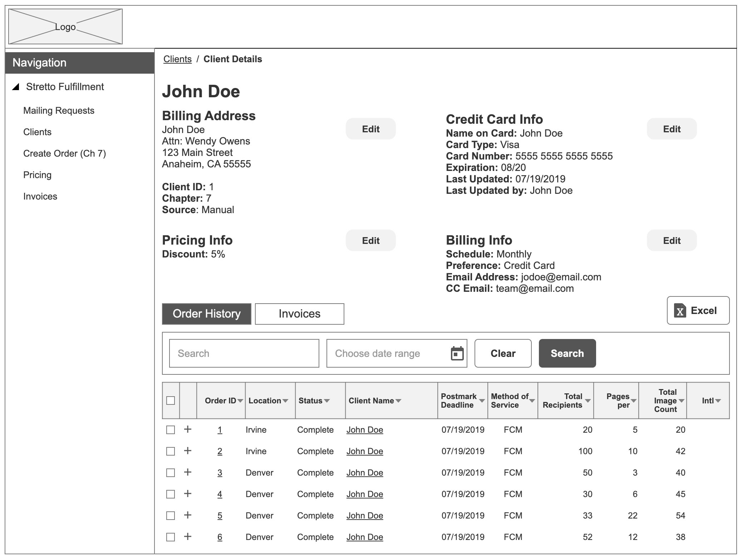Viewport: 742px width, 560px height.
Task: Open Client Name column dropdown arrow
Action: point(398,401)
